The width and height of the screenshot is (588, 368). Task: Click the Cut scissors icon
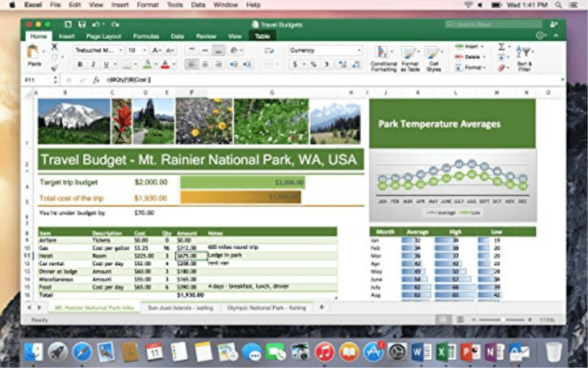(55, 47)
